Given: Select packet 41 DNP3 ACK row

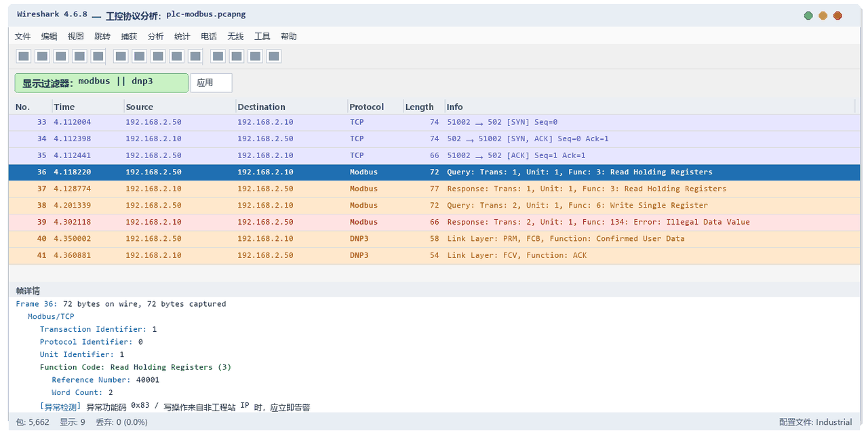Looking at the screenshot, I should tap(434, 255).
